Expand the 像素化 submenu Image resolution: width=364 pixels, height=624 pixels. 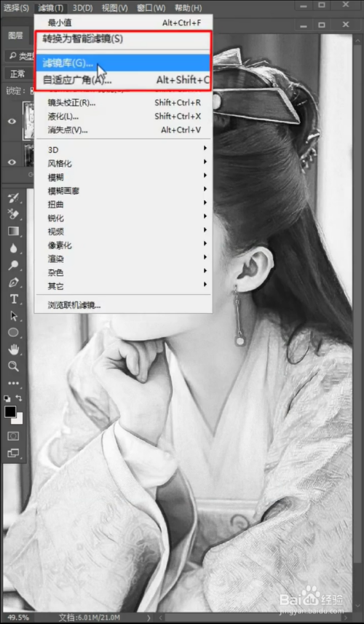(x=123, y=245)
